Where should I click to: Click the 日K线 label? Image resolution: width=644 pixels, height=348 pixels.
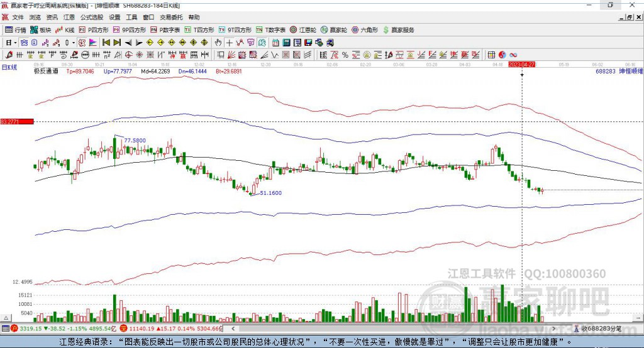tap(9, 68)
